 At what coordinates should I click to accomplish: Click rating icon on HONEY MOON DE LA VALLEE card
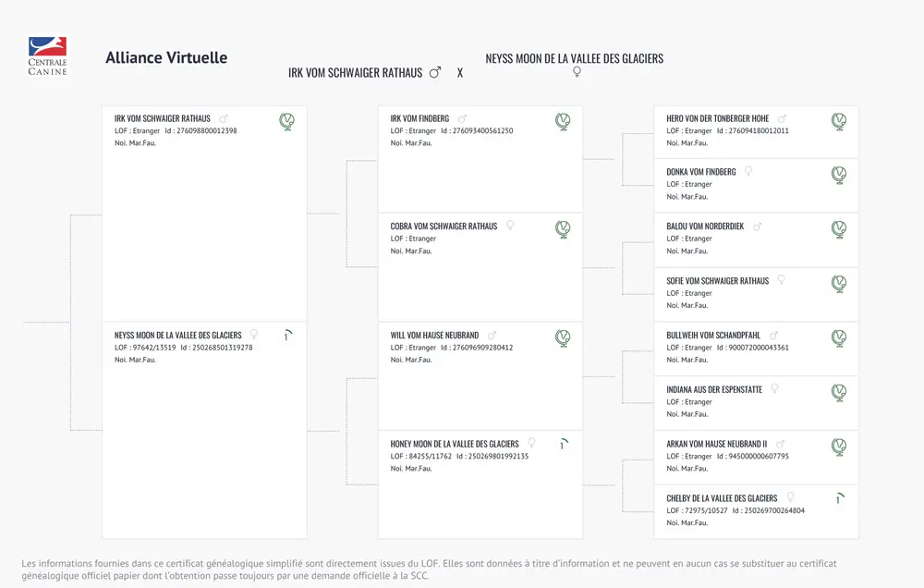(564, 444)
